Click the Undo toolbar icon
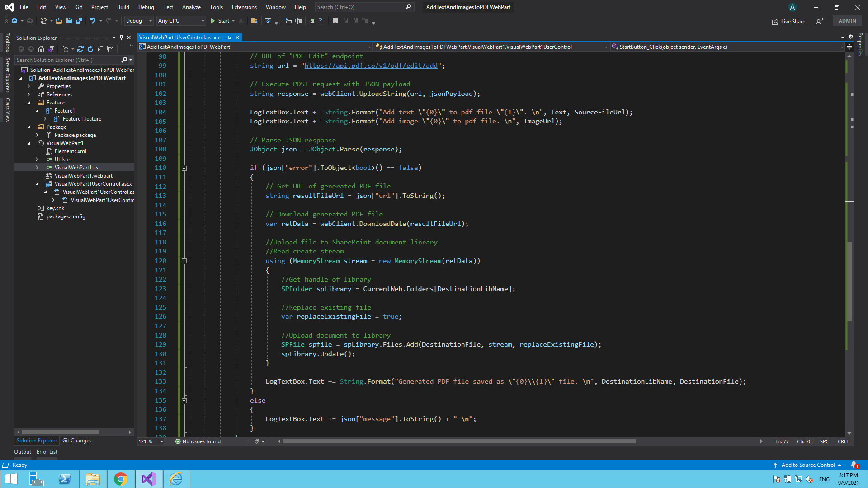868x488 pixels. pyautogui.click(x=93, y=21)
